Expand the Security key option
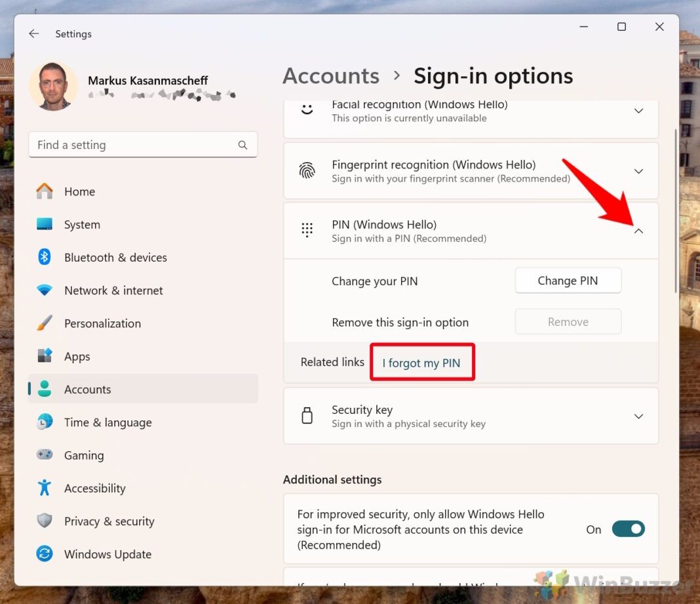 pyautogui.click(x=638, y=416)
